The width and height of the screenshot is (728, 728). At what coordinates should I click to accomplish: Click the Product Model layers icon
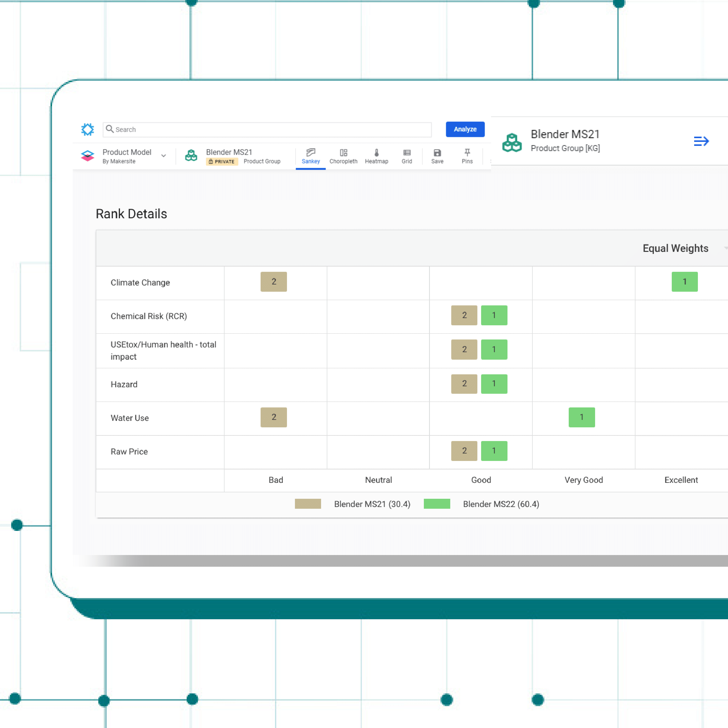pos(87,156)
